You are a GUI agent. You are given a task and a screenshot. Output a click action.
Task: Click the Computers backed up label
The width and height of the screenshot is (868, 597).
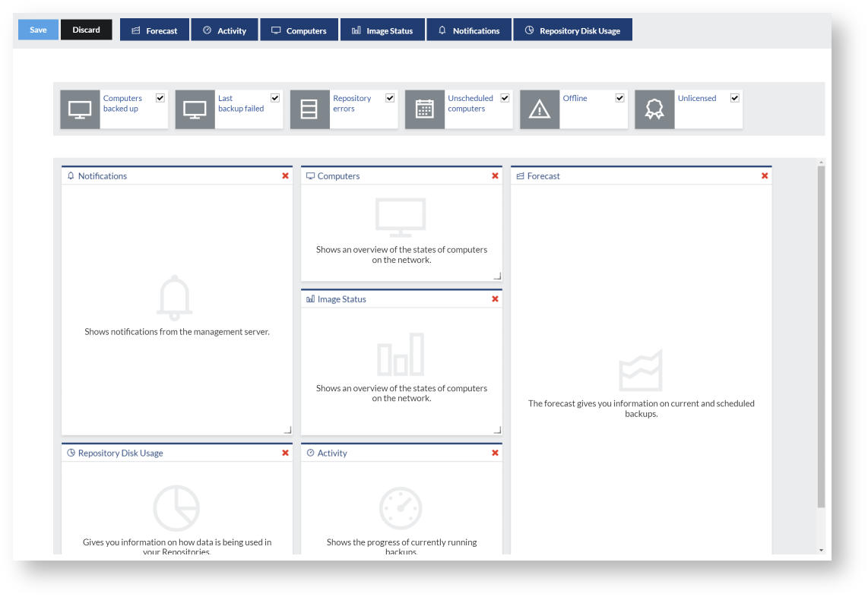(x=122, y=103)
